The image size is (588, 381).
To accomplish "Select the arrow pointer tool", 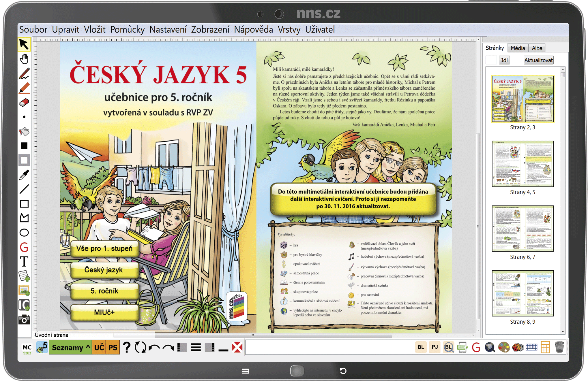I will 24,44.
